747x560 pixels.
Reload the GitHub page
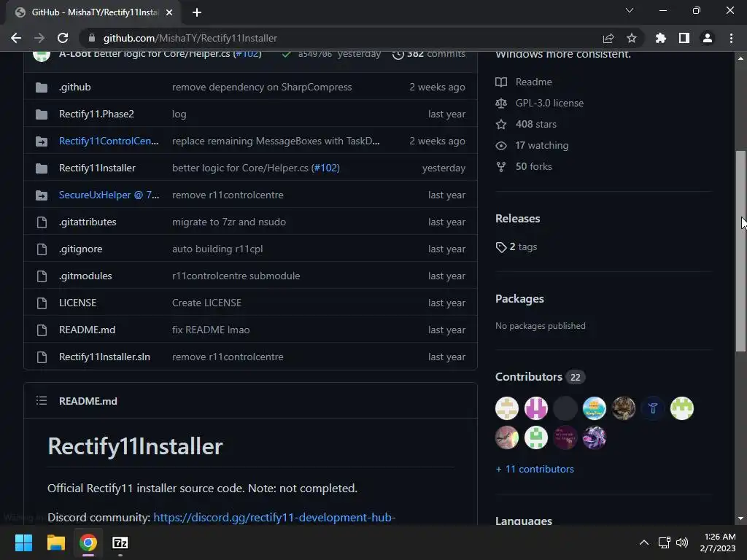tap(63, 38)
